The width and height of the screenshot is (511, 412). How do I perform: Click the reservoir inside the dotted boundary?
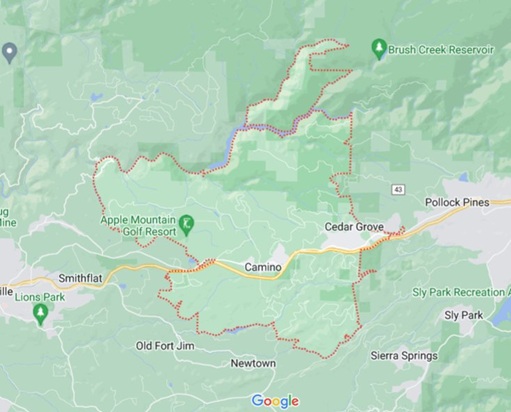[x=230, y=145]
